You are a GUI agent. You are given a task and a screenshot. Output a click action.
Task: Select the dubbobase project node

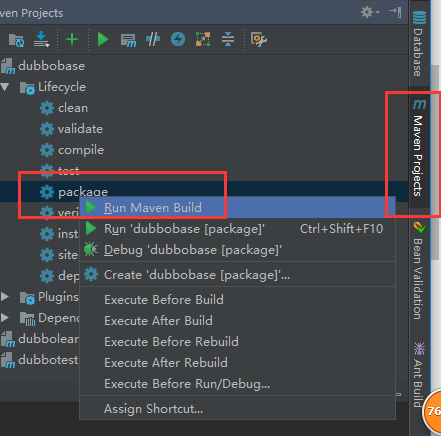click(x=51, y=66)
